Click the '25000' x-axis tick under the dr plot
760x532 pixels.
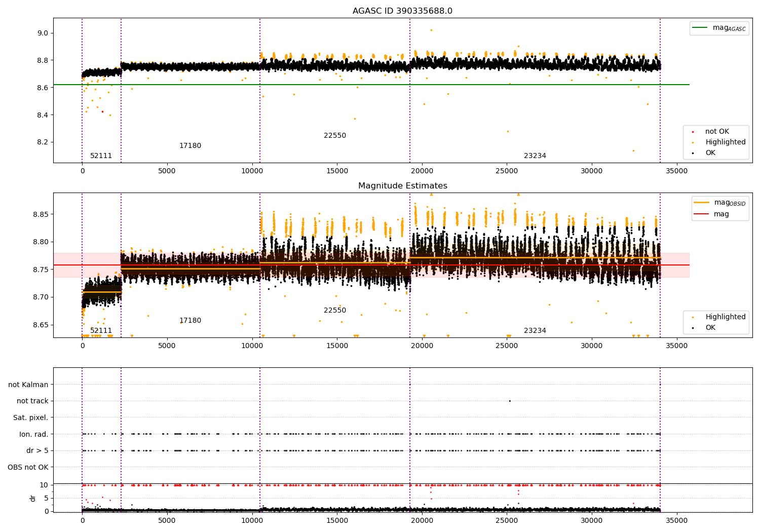507,521
